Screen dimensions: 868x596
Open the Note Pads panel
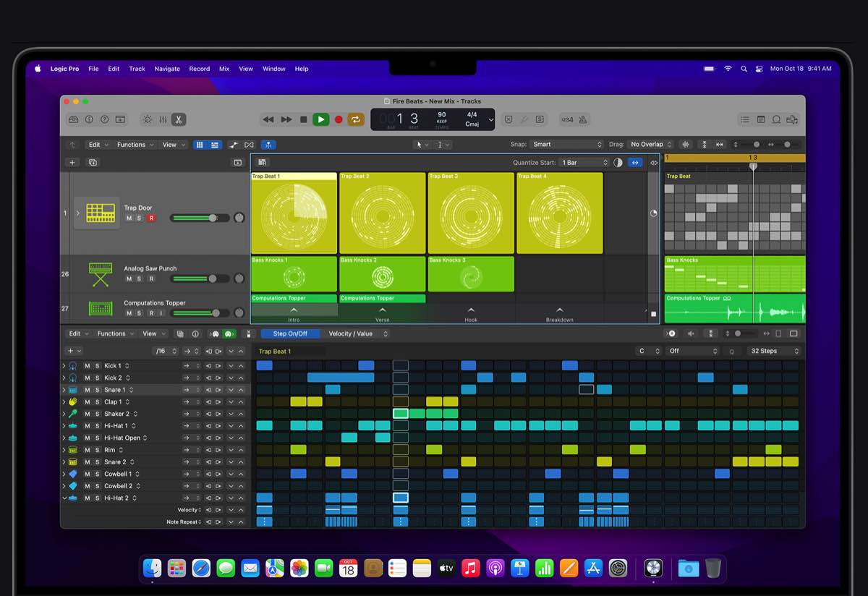tap(761, 119)
